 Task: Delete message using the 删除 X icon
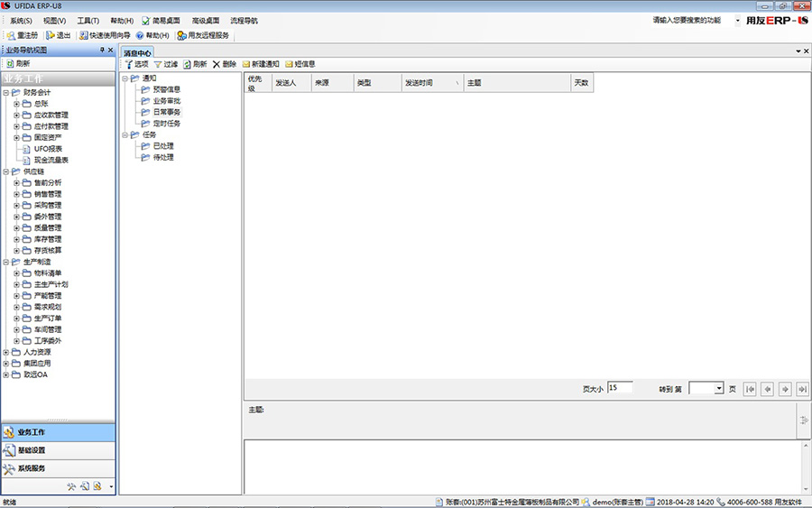click(x=216, y=64)
